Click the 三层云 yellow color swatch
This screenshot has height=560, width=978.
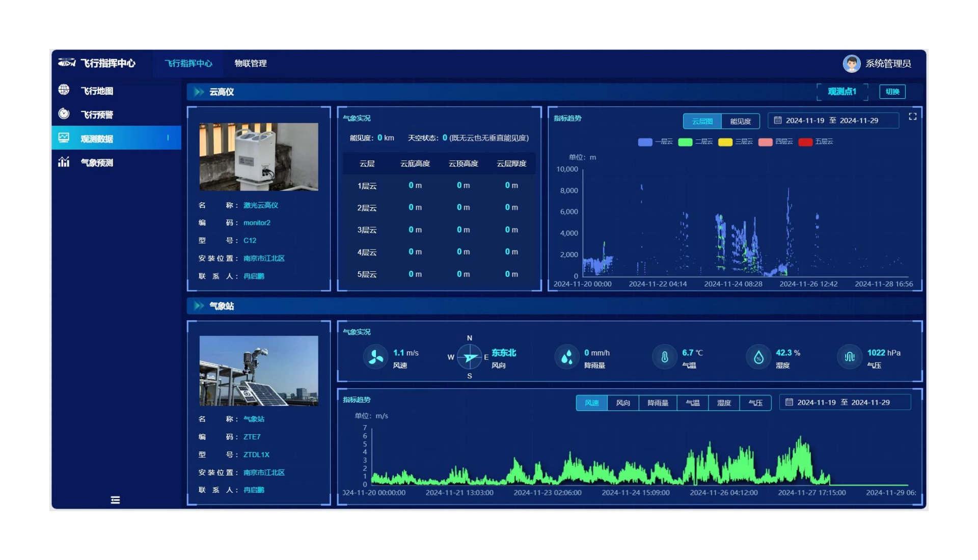[725, 142]
